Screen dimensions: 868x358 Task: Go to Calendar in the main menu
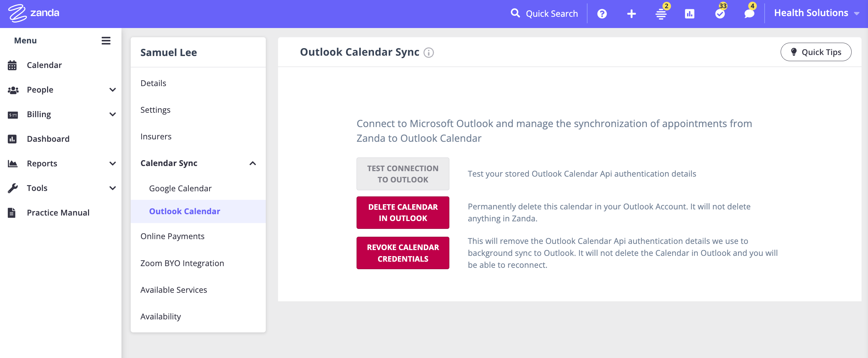coord(44,65)
